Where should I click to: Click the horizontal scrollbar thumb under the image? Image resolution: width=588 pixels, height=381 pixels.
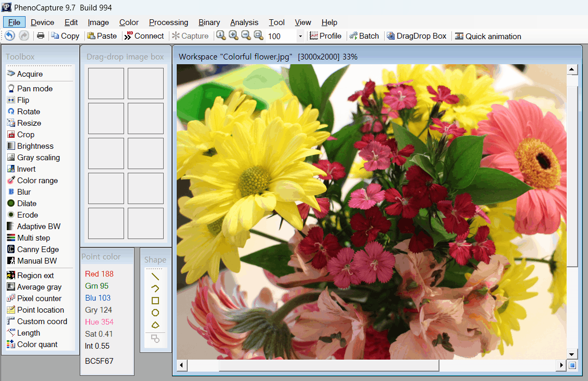click(x=328, y=365)
